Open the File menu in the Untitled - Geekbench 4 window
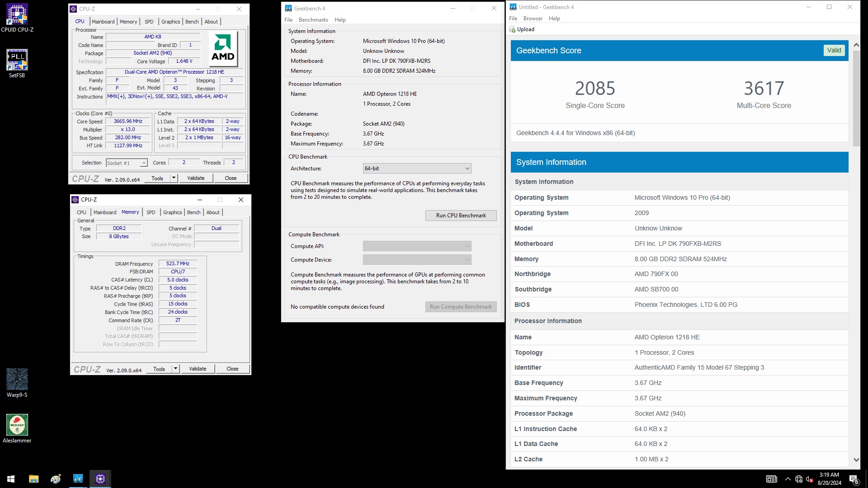The height and width of the screenshot is (488, 868). point(513,19)
